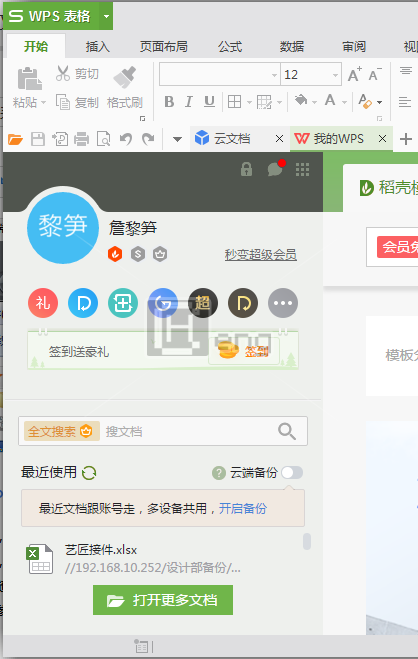
Task: Close the 我的WPS tab
Action: [x=382, y=138]
